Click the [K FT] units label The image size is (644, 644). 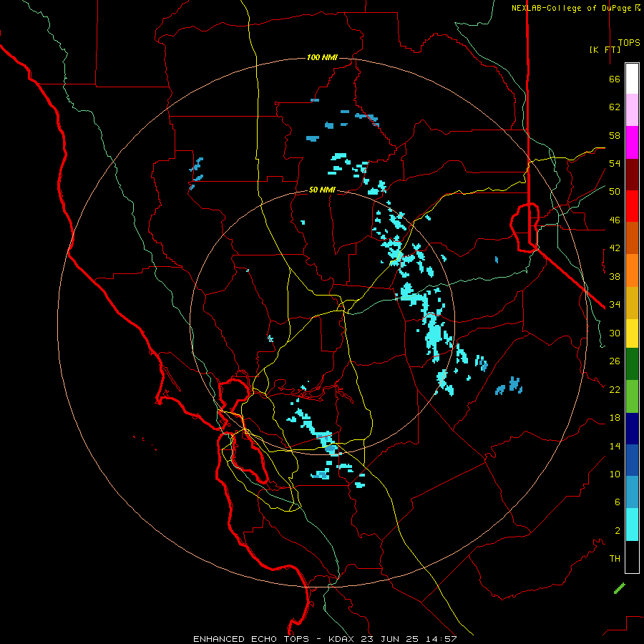click(605, 49)
